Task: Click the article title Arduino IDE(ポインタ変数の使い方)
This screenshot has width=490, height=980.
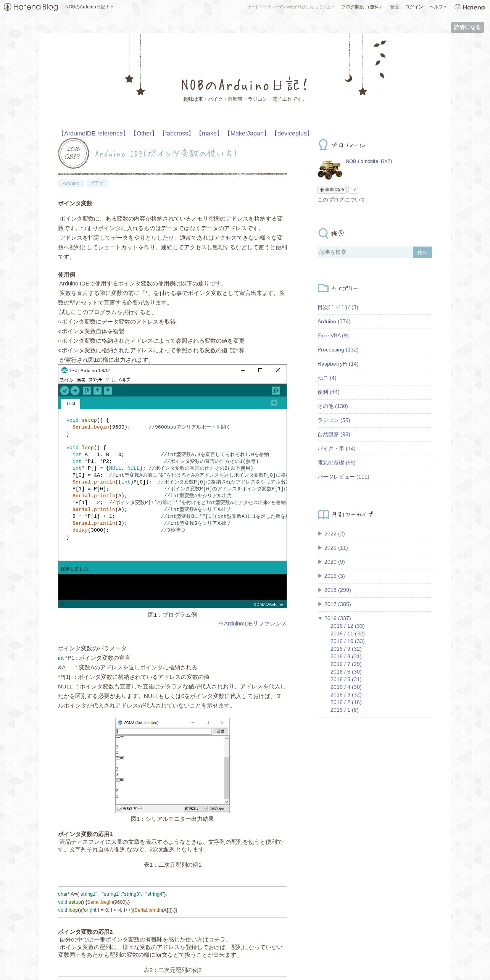Action: point(166,153)
